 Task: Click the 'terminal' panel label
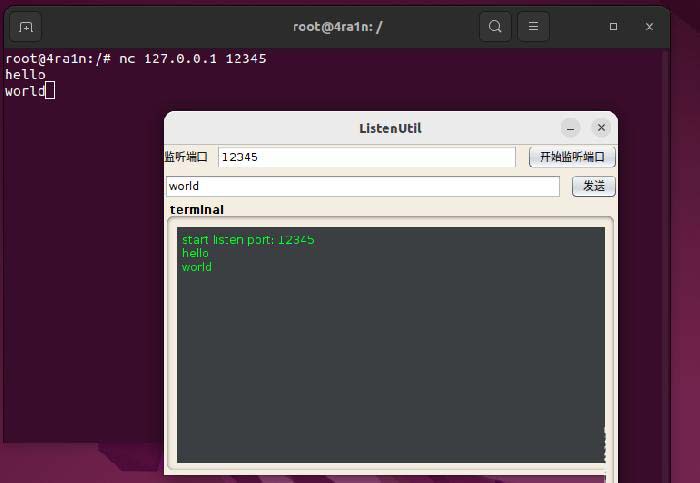coord(196,210)
